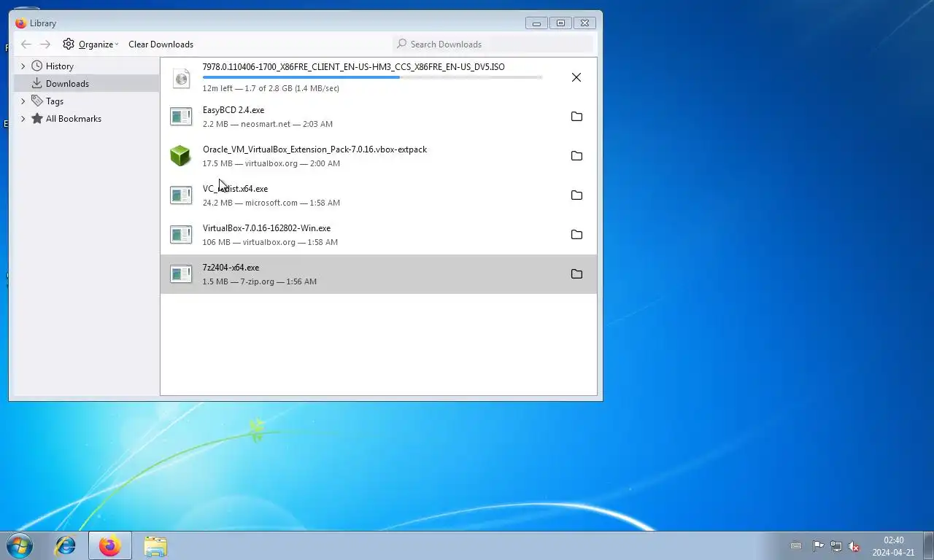The image size is (934, 560).
Task: Switch to Firefox in the taskbar
Action: [x=110, y=545]
